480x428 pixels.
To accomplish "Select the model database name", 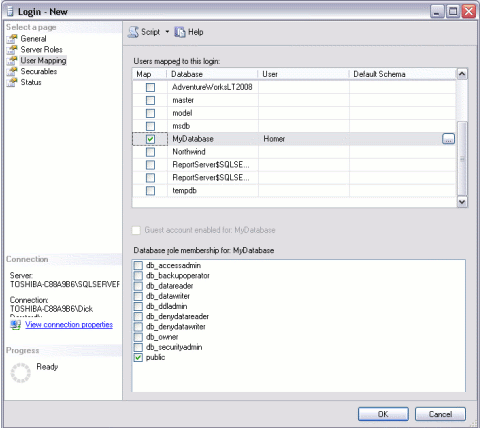I will [x=182, y=113].
